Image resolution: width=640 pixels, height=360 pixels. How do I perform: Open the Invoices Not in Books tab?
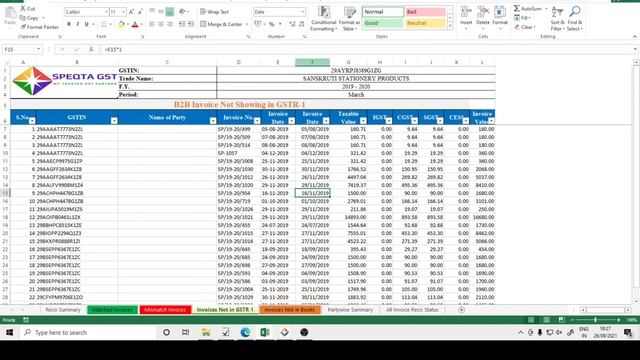(290, 310)
